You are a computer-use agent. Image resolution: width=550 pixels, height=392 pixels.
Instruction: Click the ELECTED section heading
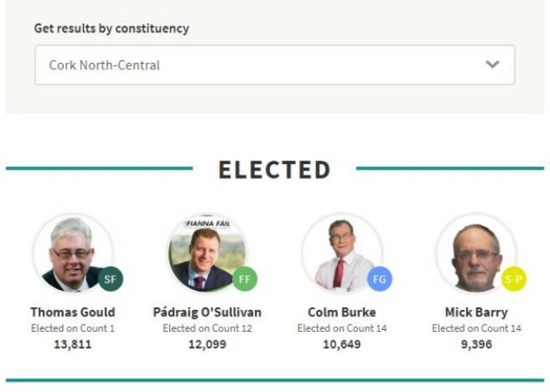(274, 170)
